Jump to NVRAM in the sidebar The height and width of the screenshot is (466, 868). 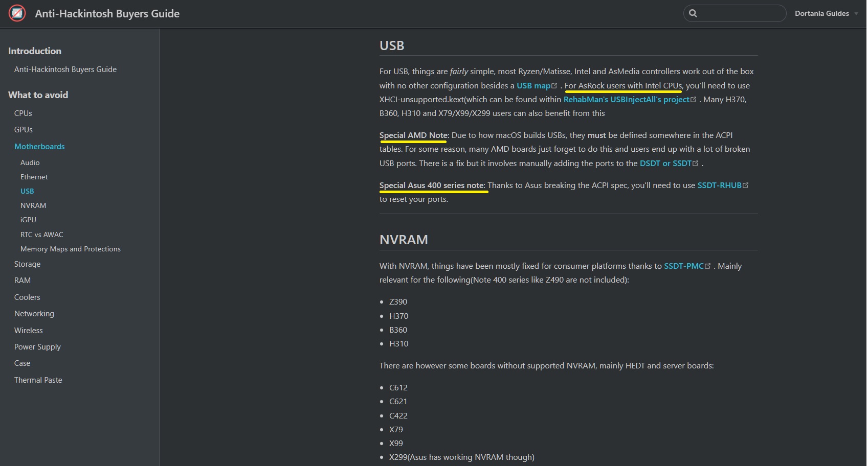33,205
